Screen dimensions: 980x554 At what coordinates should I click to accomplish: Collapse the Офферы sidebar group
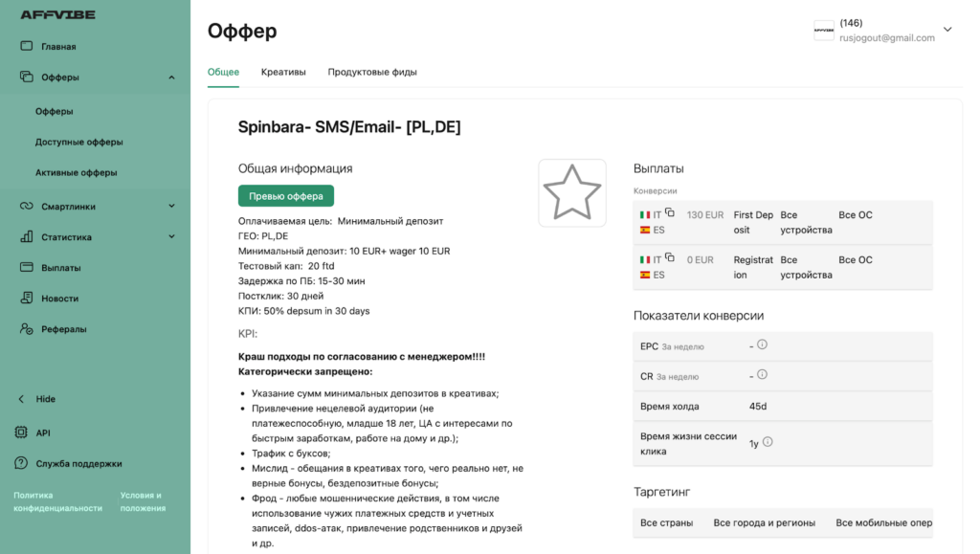pyautogui.click(x=172, y=78)
